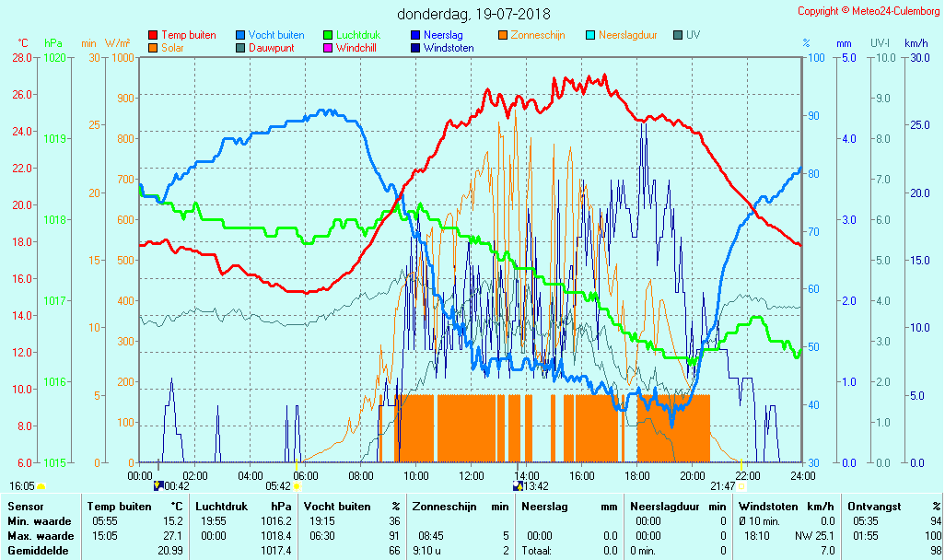Click the sunset icon at 21:47
Screen dimensions: 945x560
[741, 485]
